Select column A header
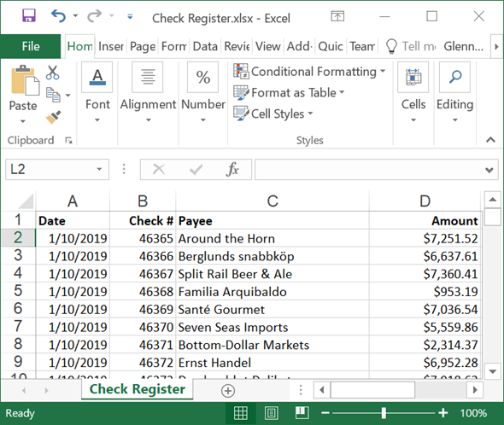The image size is (504, 425). 73,201
